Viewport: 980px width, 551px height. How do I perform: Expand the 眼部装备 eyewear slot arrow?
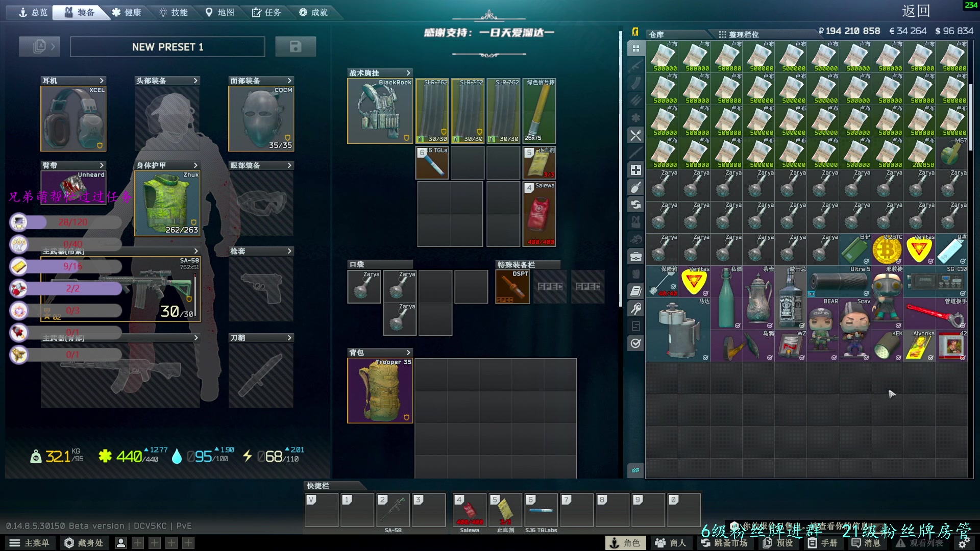(289, 165)
